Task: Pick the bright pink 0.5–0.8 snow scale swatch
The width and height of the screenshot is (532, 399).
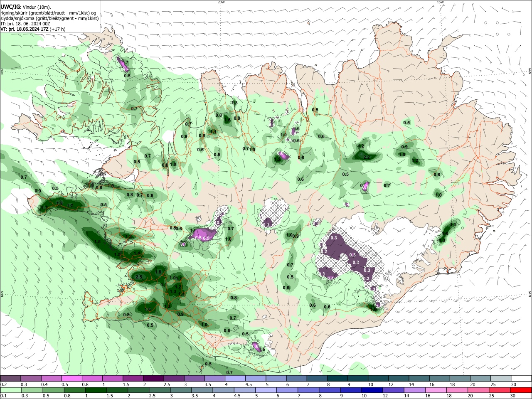Action: click(71, 379)
